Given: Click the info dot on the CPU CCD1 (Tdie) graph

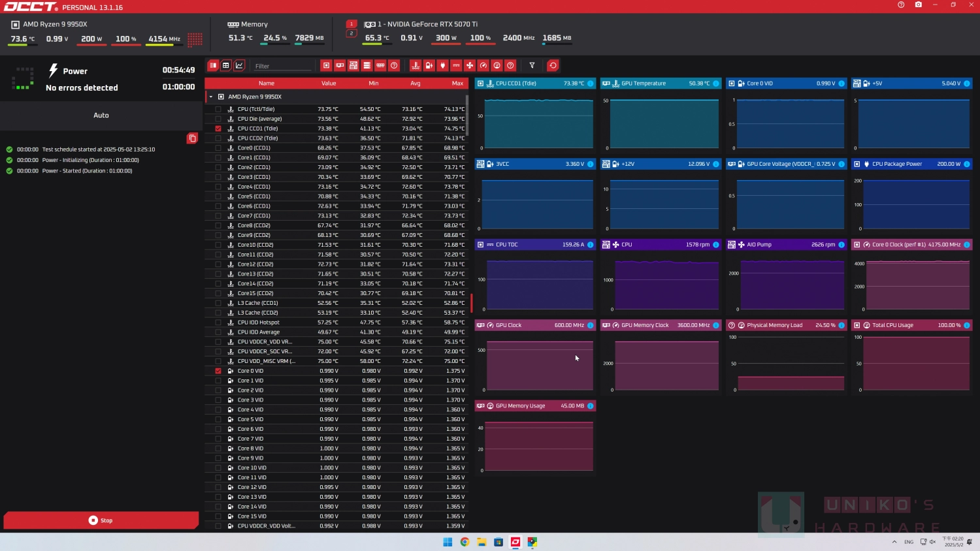Looking at the screenshot, I should [591, 84].
